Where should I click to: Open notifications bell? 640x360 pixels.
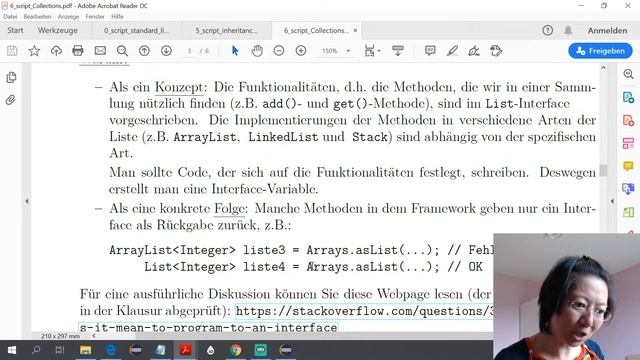tap(568, 30)
